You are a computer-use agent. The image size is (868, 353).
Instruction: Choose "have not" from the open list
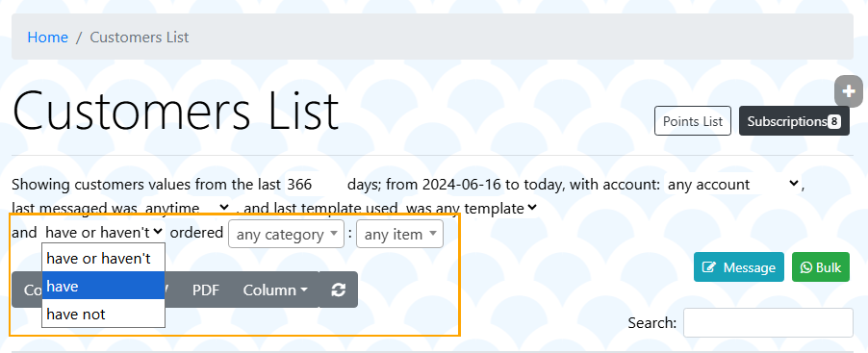104,314
